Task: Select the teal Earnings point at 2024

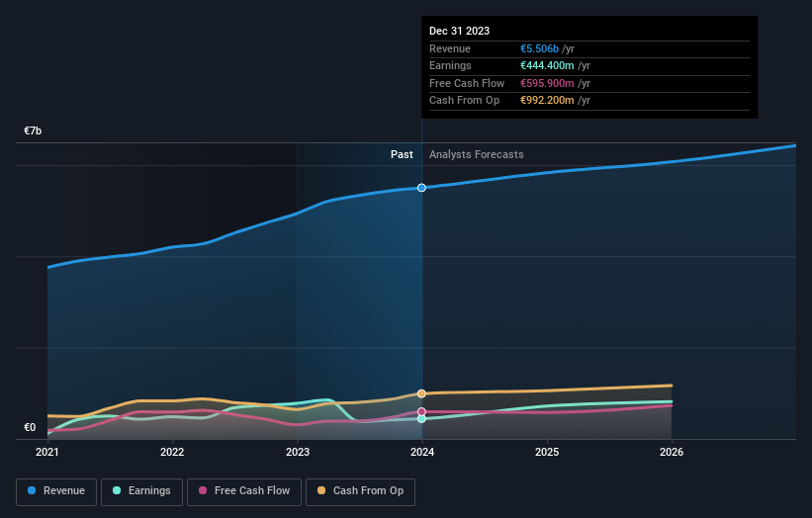Action: 421,418
